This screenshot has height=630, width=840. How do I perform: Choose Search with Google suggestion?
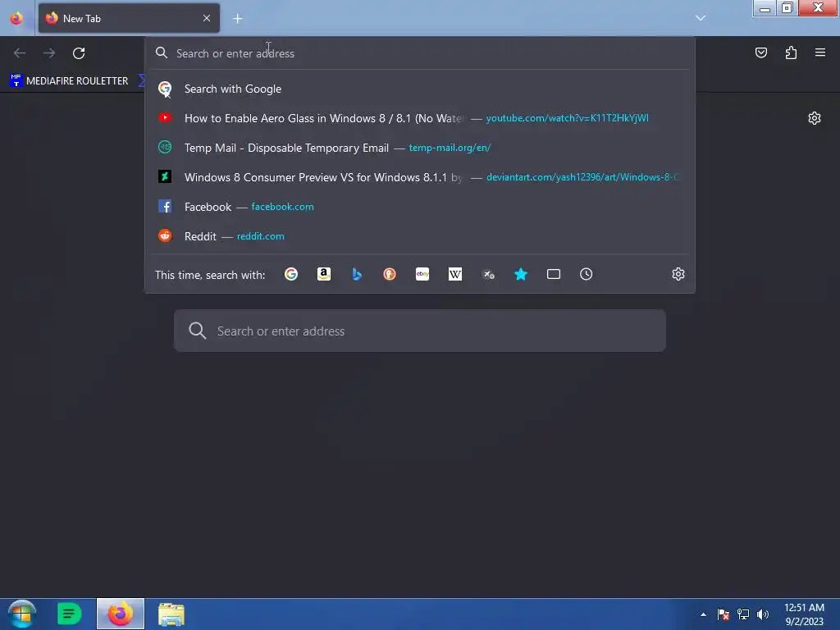click(420, 89)
